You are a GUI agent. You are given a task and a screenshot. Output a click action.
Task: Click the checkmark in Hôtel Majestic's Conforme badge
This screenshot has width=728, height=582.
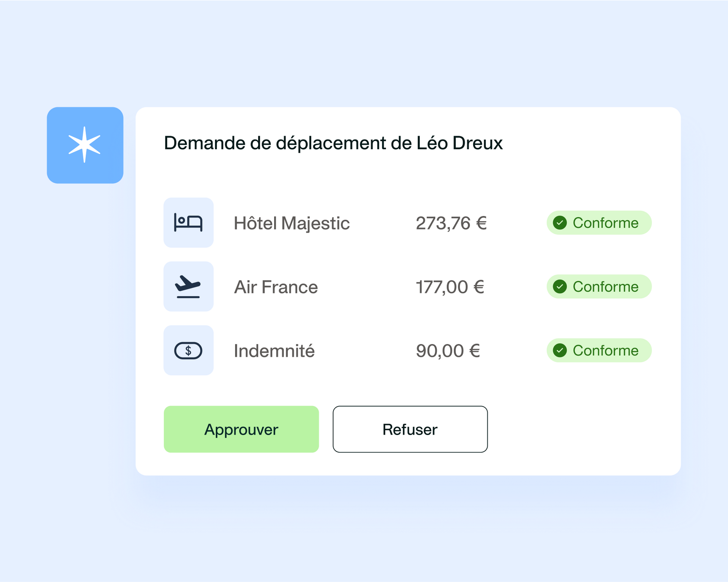pyautogui.click(x=560, y=223)
